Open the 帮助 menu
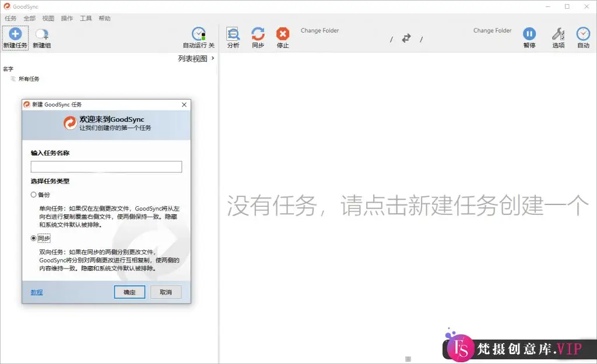Image resolution: width=597 pixels, height=364 pixels. (104, 18)
